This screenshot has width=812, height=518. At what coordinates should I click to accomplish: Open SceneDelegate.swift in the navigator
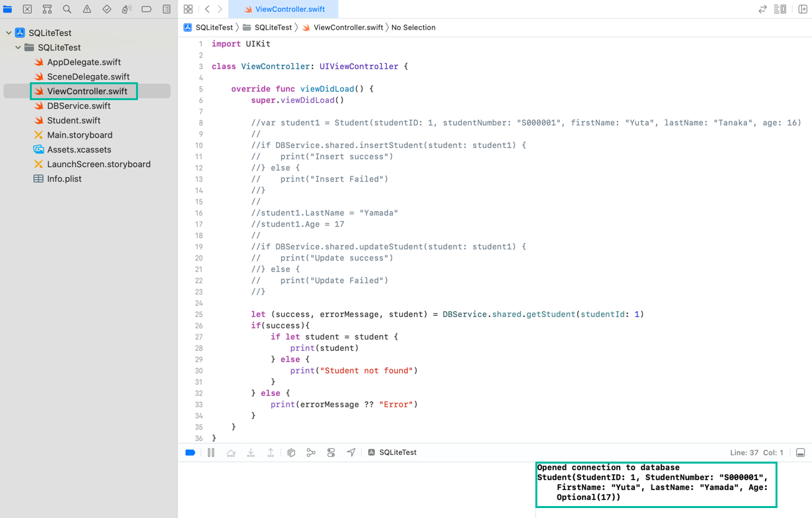click(88, 76)
